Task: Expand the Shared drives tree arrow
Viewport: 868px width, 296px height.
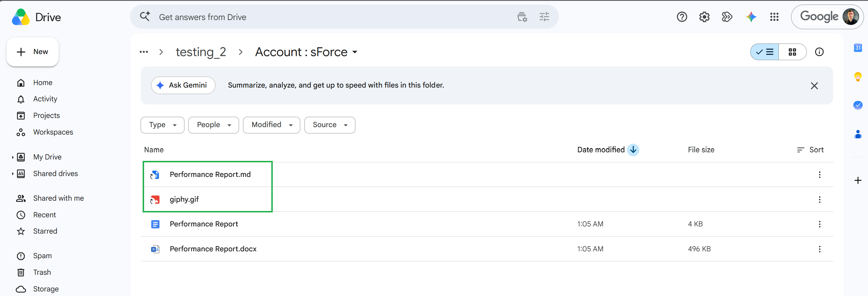Action: [x=13, y=174]
